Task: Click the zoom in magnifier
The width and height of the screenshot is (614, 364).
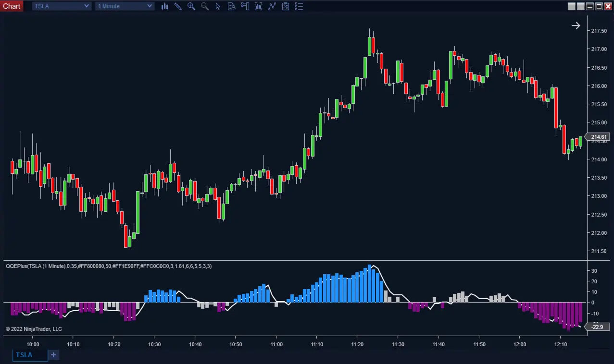Action: click(191, 6)
